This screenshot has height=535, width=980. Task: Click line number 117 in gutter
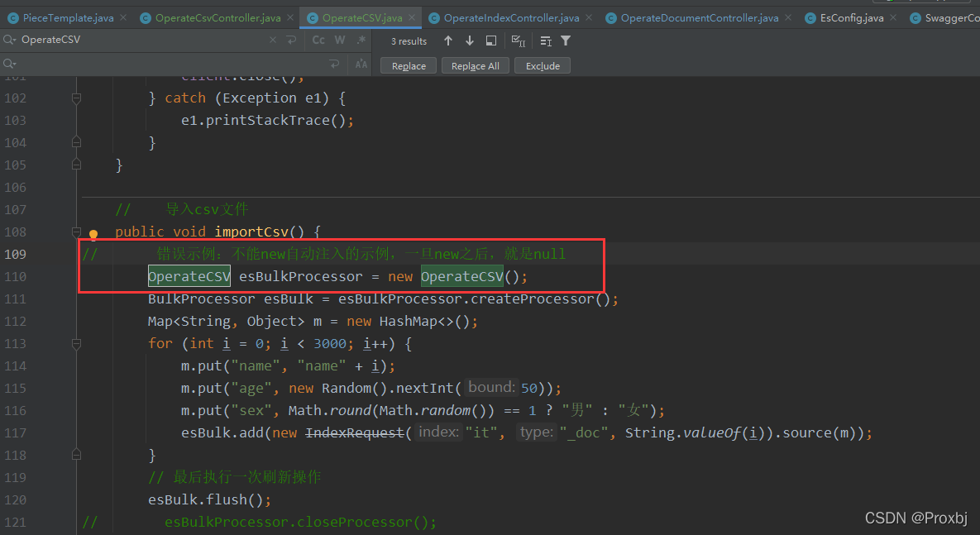15,433
